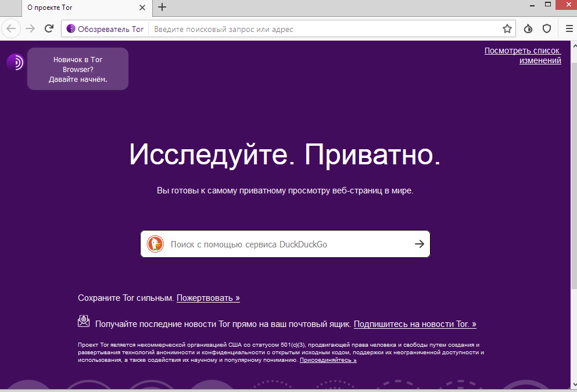Click the scrollbar up arrow
Image resolution: width=577 pixels, height=392 pixels.
[x=574, y=46]
